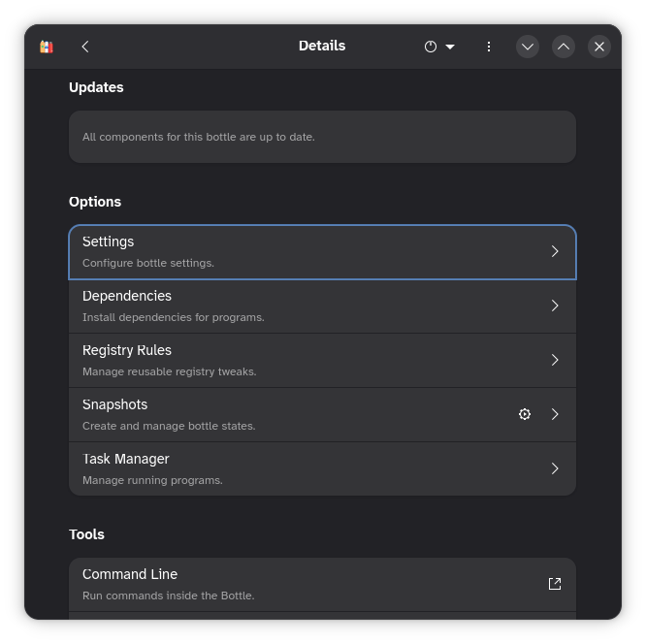The image size is (646, 644).
Task: Click the chevron on the Task Manager row
Action: [x=555, y=468]
